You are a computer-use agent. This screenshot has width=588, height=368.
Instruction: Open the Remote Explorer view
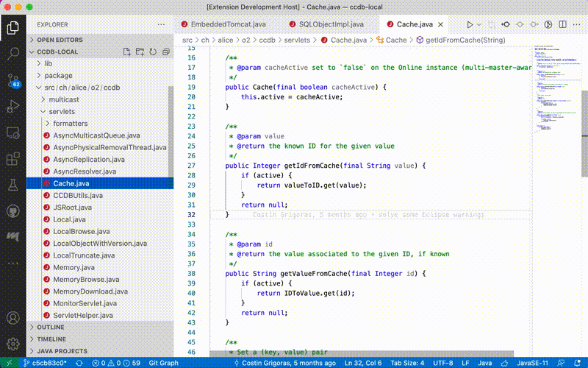(12, 132)
